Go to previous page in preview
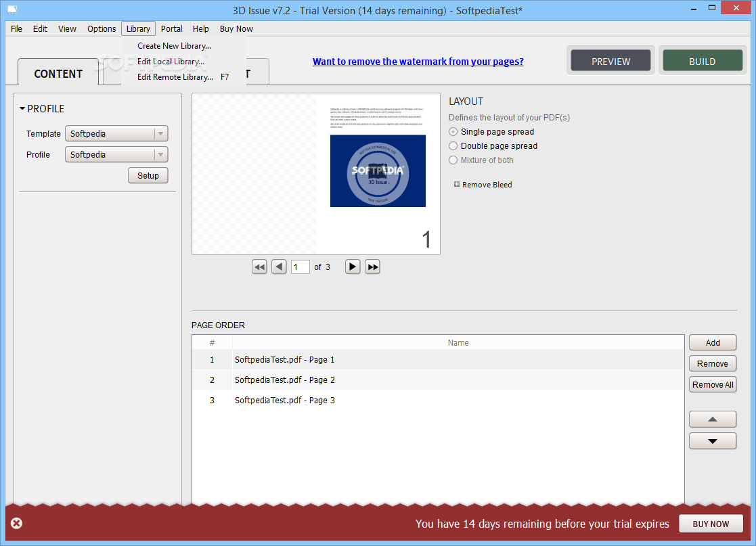 (x=279, y=267)
